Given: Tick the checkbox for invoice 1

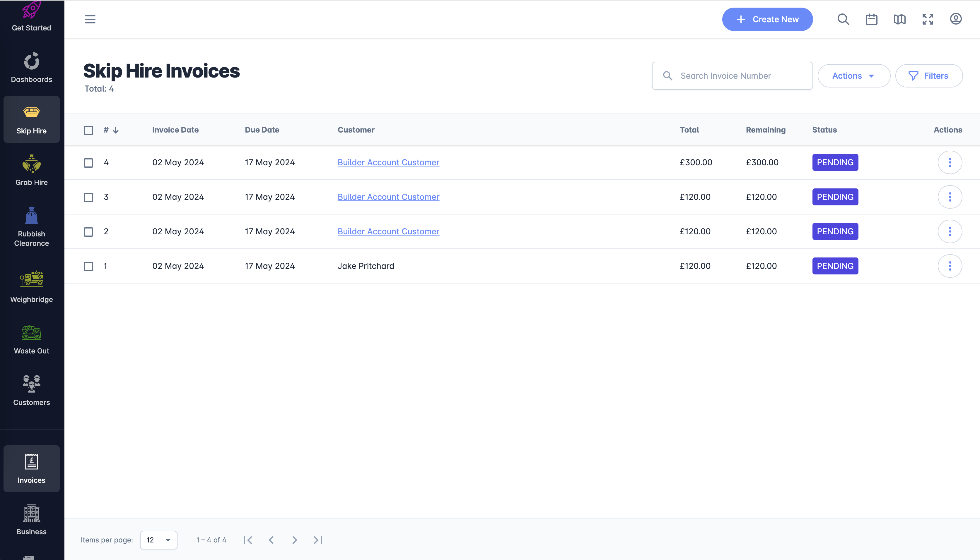Looking at the screenshot, I should [x=88, y=266].
